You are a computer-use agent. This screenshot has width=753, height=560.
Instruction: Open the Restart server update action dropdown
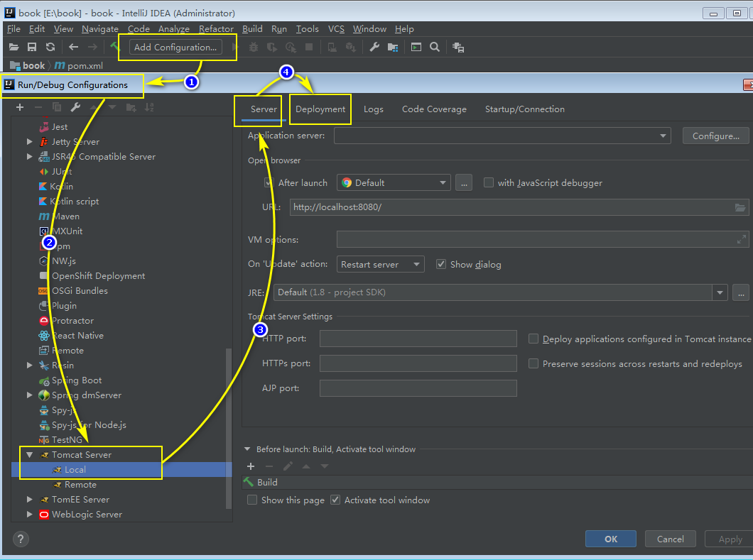click(x=380, y=264)
